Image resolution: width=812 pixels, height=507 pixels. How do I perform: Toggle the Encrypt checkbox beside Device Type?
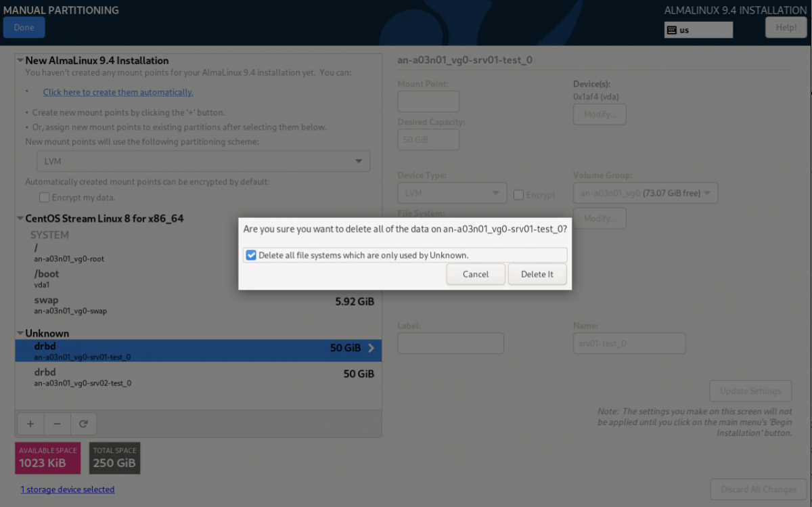[x=518, y=195]
